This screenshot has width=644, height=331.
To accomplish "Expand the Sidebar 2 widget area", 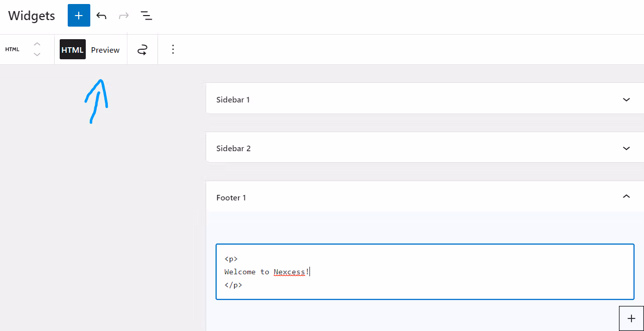I will (626, 148).
